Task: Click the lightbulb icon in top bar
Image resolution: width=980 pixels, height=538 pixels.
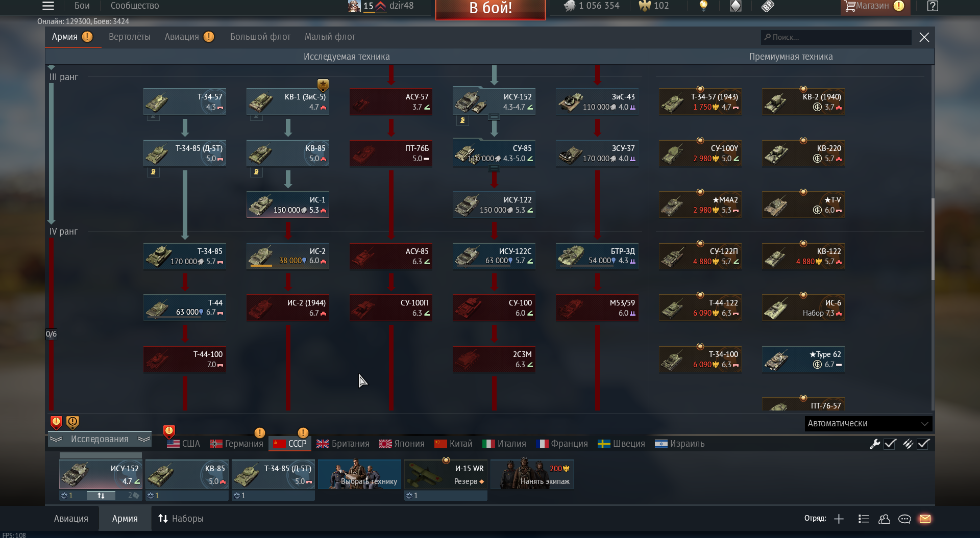Action: tap(703, 6)
